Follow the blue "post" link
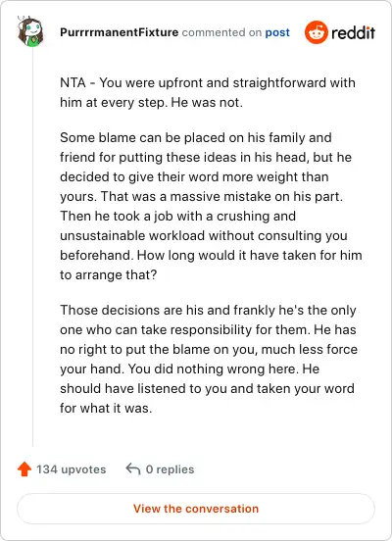Viewport: 392px width, 541px height. click(277, 32)
